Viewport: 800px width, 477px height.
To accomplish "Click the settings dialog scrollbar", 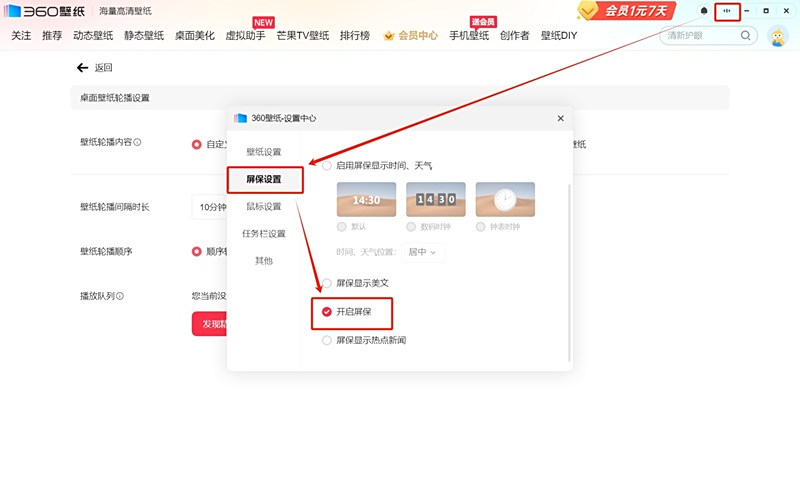I will pos(569,273).
